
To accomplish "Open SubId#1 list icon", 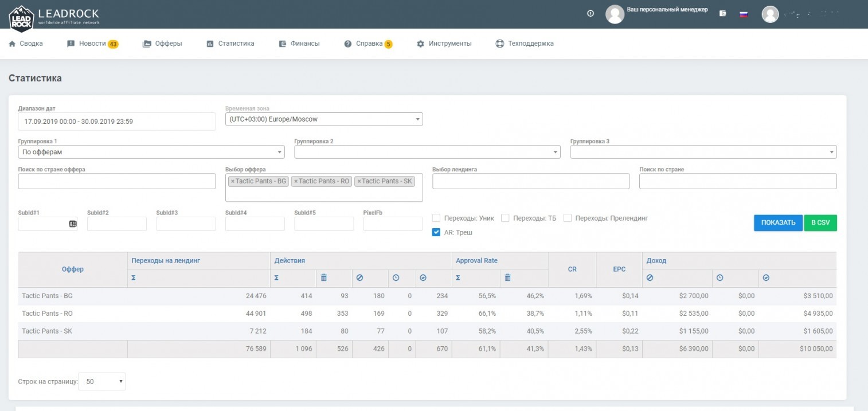I will [73, 224].
